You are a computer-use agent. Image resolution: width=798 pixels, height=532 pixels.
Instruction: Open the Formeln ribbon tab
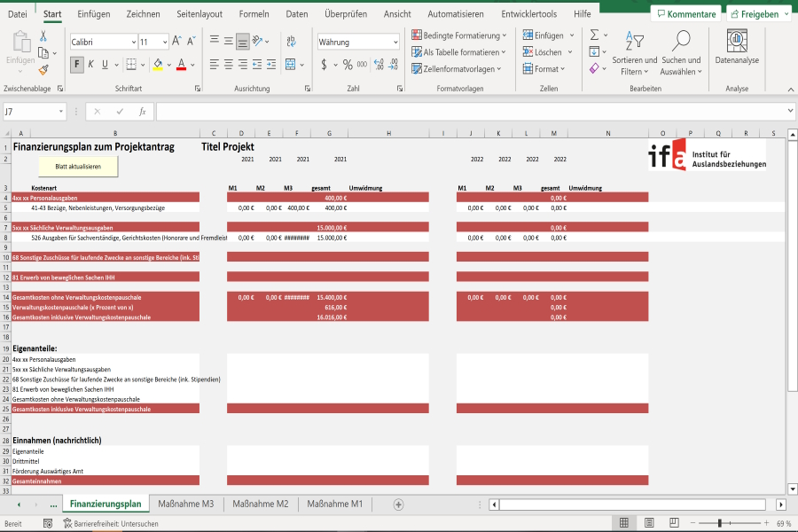pos(254,14)
